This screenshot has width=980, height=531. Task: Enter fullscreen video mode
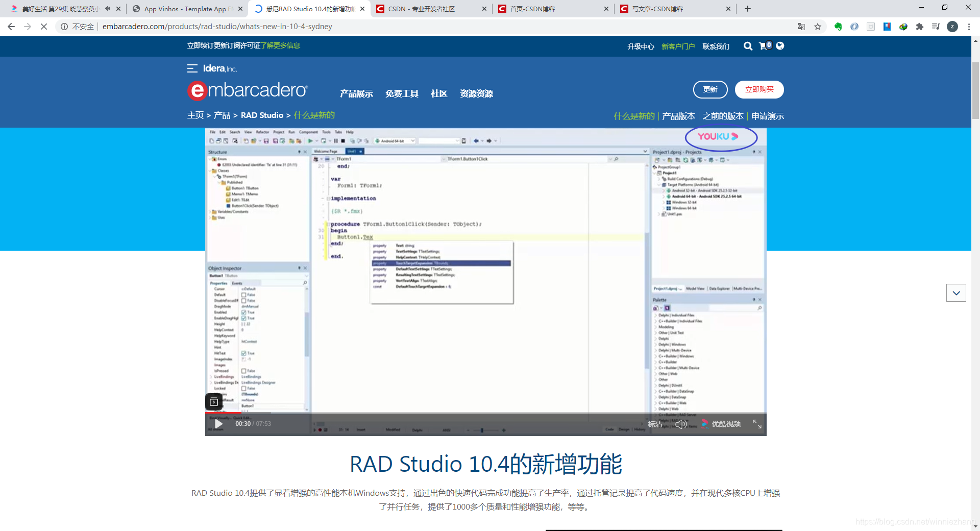pyautogui.click(x=757, y=424)
